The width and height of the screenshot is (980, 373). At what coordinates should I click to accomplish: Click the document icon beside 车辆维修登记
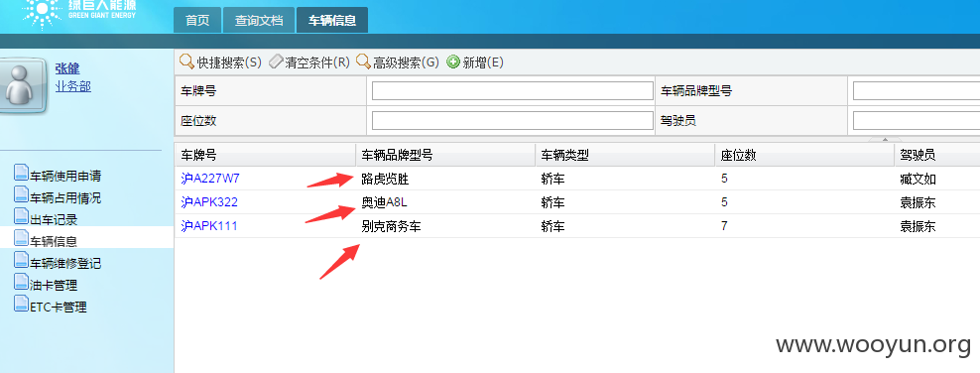[21, 261]
